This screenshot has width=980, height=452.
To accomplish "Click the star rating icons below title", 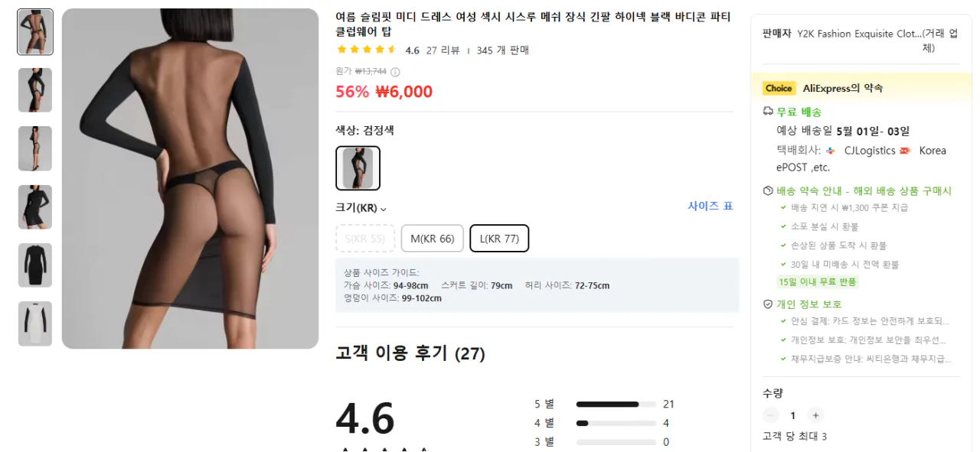I will click(x=366, y=50).
